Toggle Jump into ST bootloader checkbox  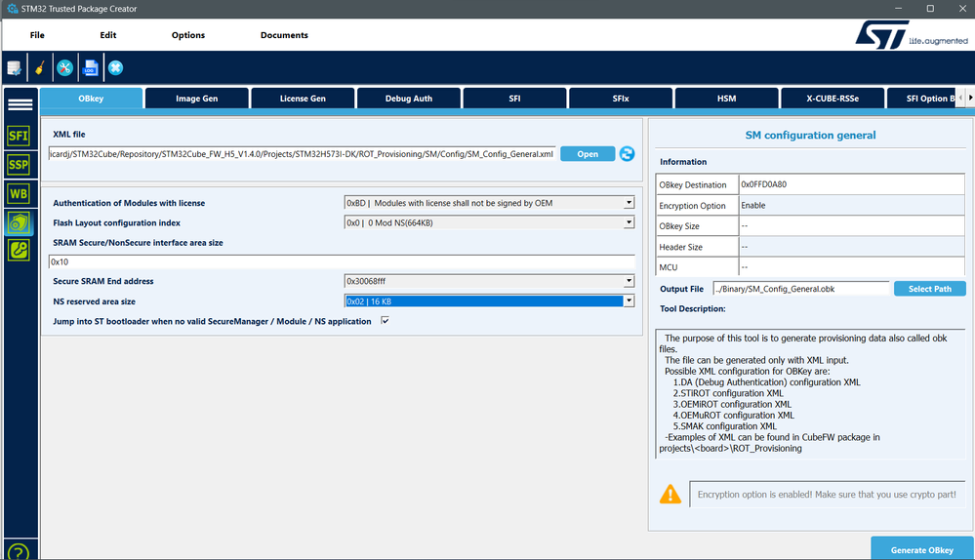point(385,321)
